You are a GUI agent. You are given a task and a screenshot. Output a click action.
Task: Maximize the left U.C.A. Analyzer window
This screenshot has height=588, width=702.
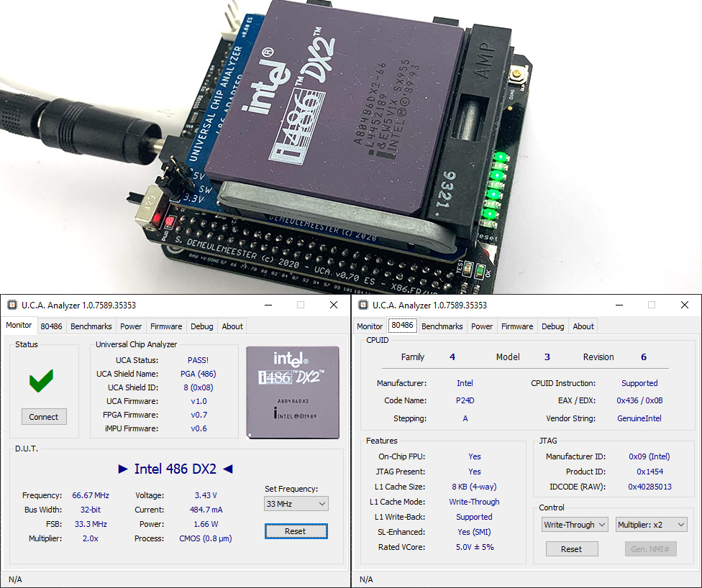(x=301, y=306)
